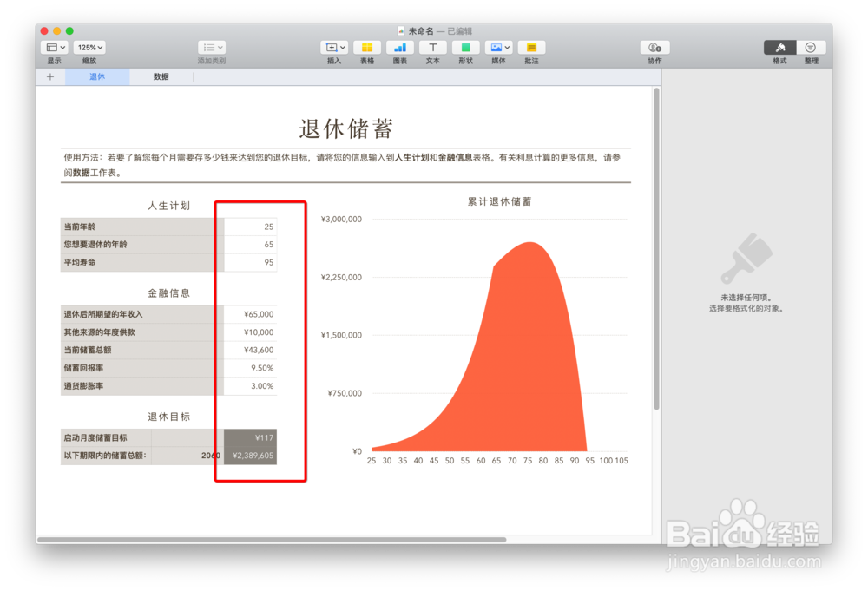
Task: Expand the chevron next to 媒体
Action: [x=505, y=48]
